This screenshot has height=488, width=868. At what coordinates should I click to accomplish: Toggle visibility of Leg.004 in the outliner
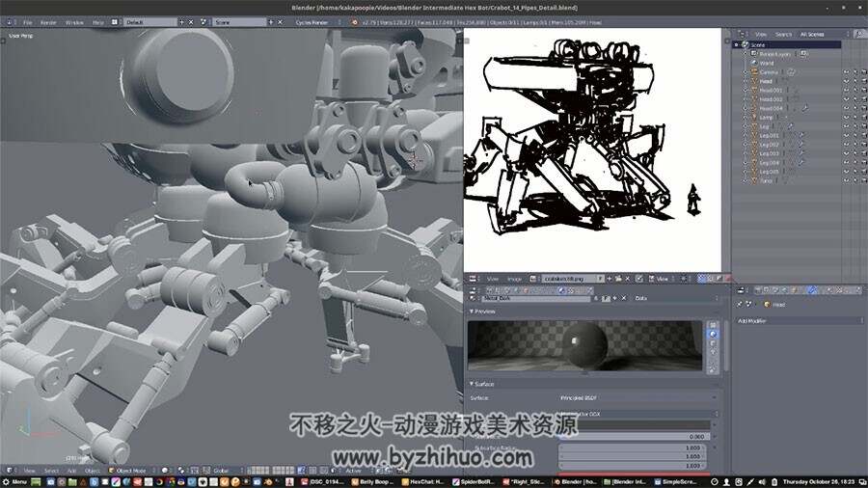point(847,163)
